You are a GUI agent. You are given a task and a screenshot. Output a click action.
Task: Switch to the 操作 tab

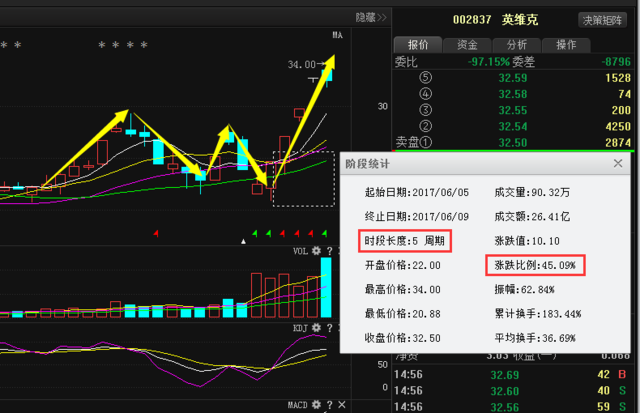point(566,44)
